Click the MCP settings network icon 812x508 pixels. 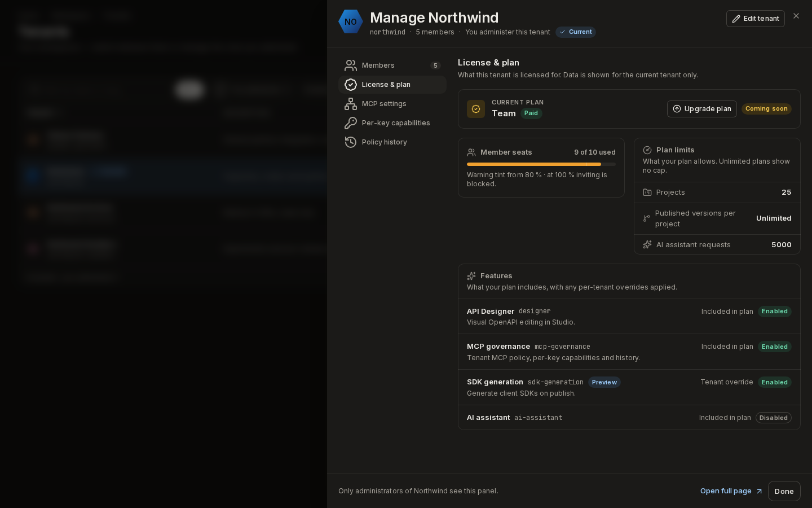tap(351, 104)
